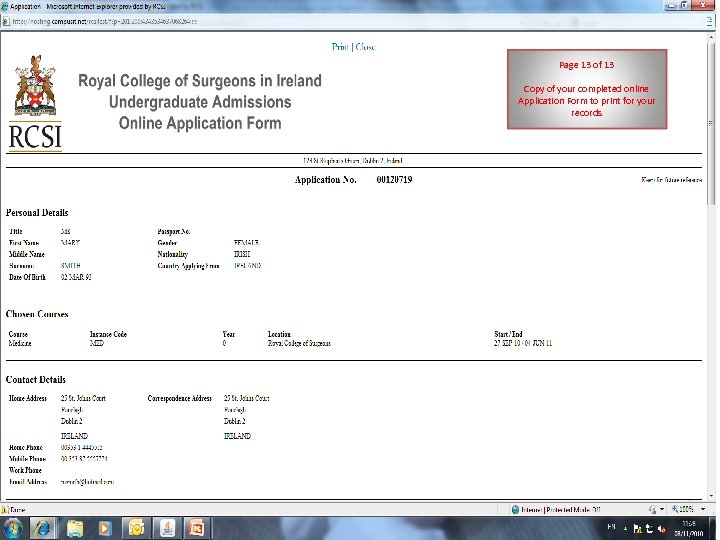Image resolution: width=720 pixels, height=540 pixels.
Task: Click the Country Applying From value IRELAND
Action: [248, 265]
